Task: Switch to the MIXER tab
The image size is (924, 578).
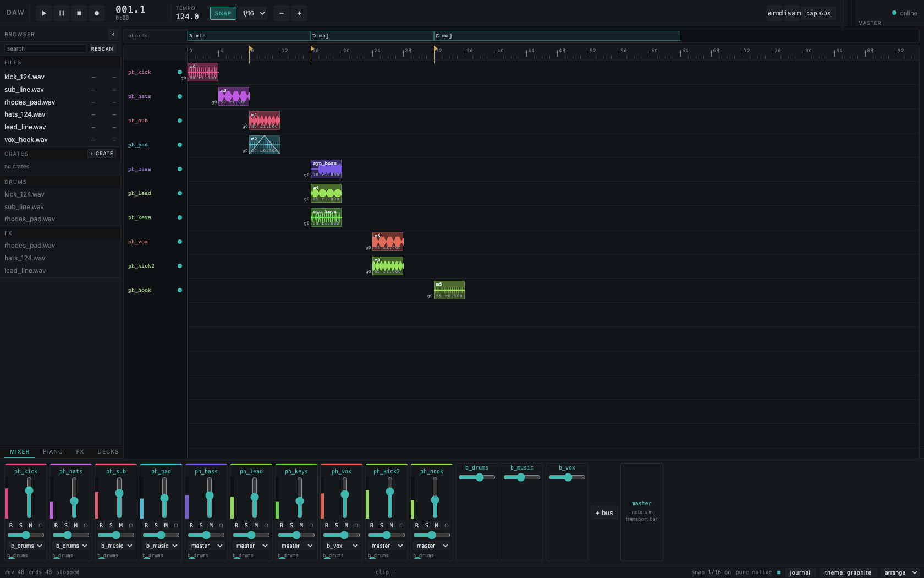Action: (x=20, y=451)
